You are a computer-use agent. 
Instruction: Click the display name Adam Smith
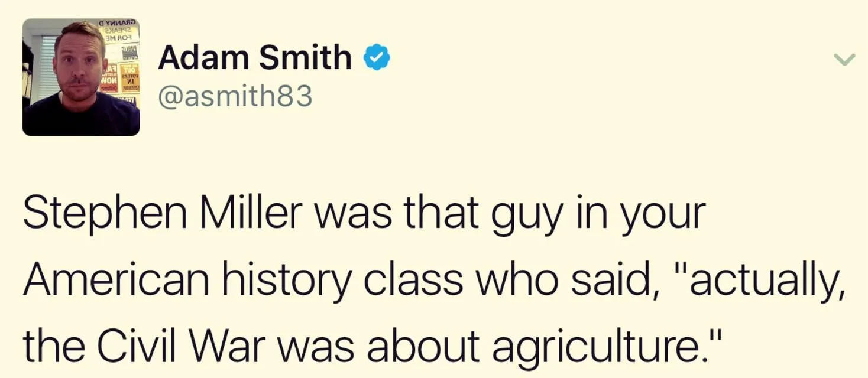(255, 57)
